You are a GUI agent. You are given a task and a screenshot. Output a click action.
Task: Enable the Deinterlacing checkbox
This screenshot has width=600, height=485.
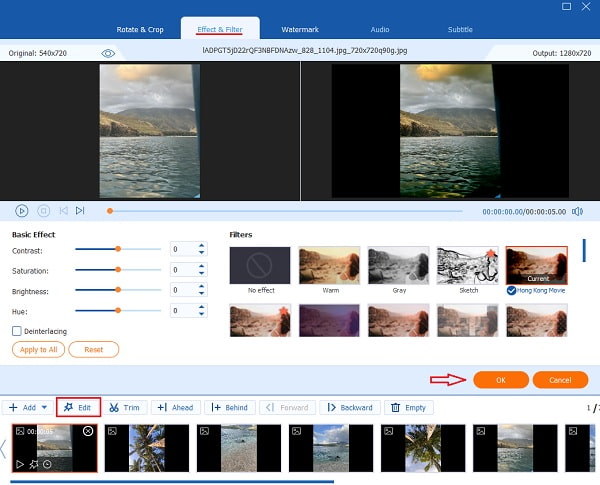tap(16, 331)
